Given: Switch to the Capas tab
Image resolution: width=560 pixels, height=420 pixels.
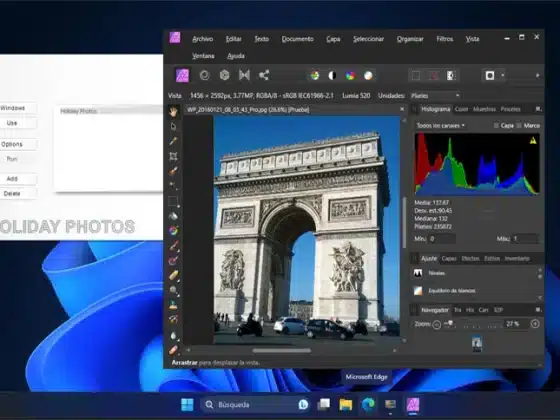Looking at the screenshot, I should tap(449, 259).
